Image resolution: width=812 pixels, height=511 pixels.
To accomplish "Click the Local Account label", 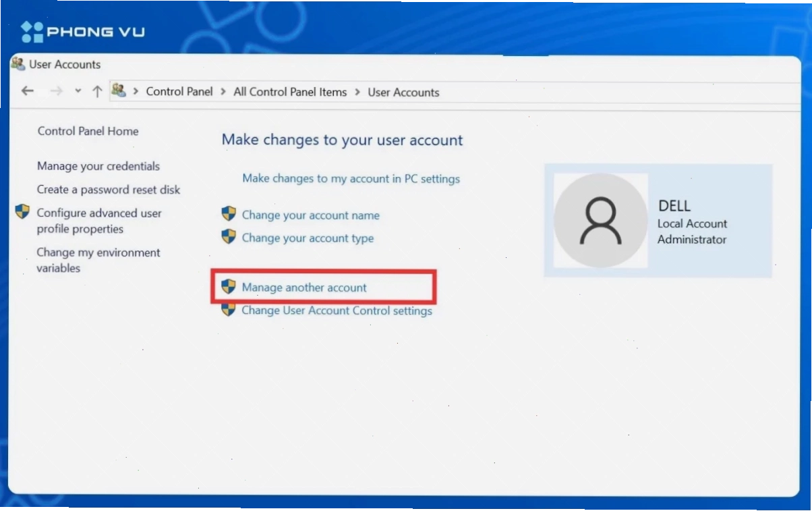I will pyautogui.click(x=693, y=223).
